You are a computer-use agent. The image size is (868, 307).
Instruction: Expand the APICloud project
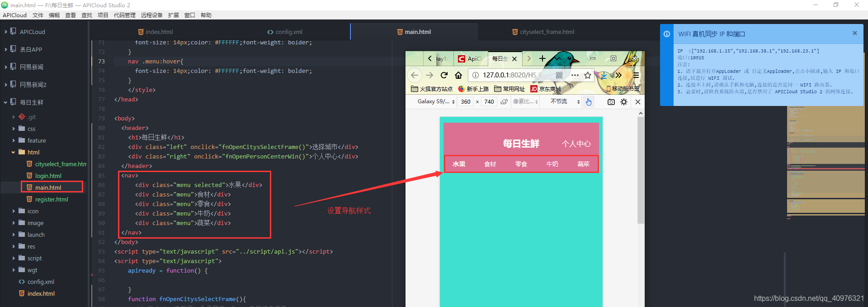[5, 32]
